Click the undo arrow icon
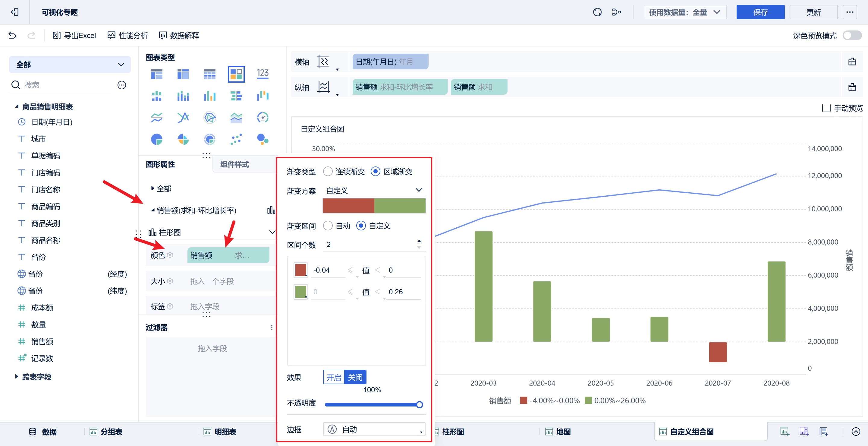 [x=12, y=35]
